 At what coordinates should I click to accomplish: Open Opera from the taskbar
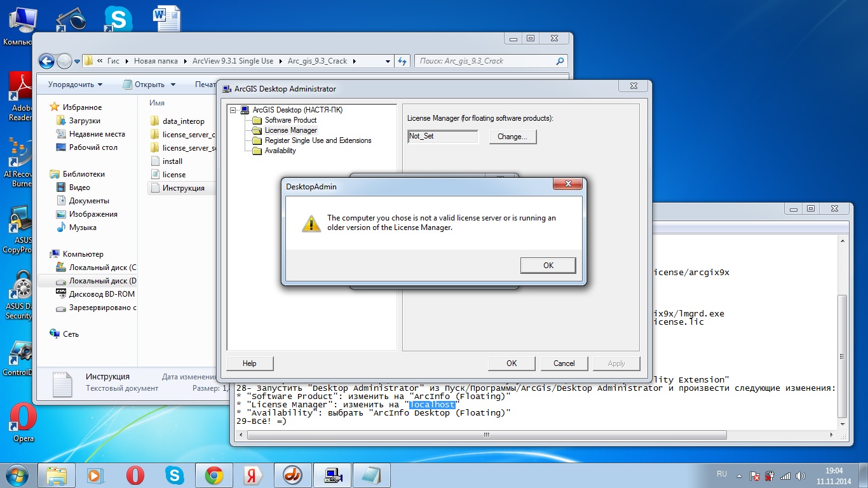click(135, 475)
